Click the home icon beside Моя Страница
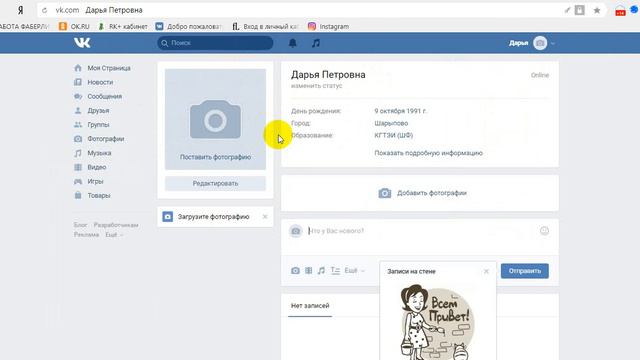 [x=78, y=68]
